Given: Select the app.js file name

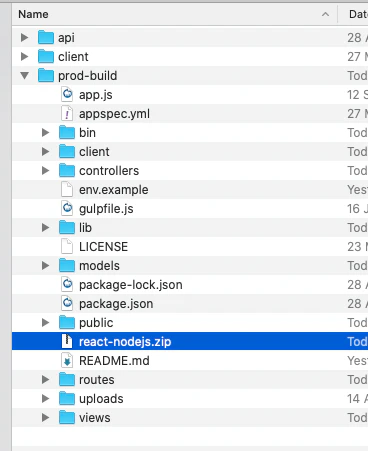Looking at the screenshot, I should click(x=96, y=95).
